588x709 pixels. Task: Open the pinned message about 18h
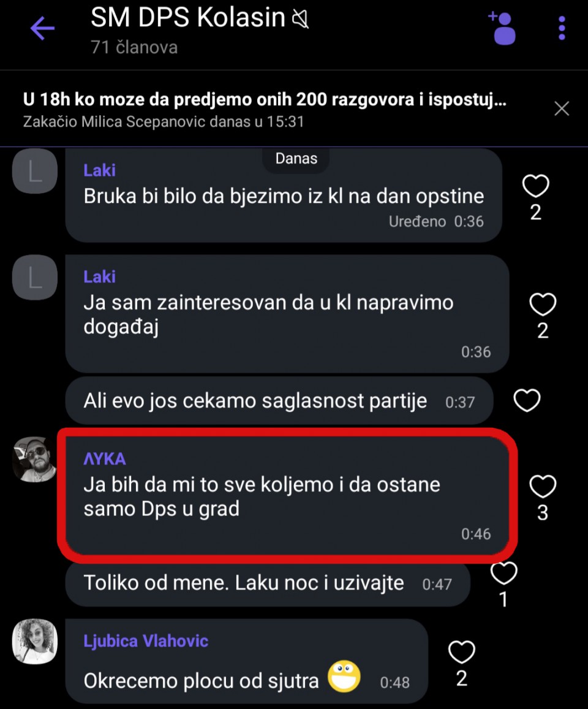click(x=263, y=109)
